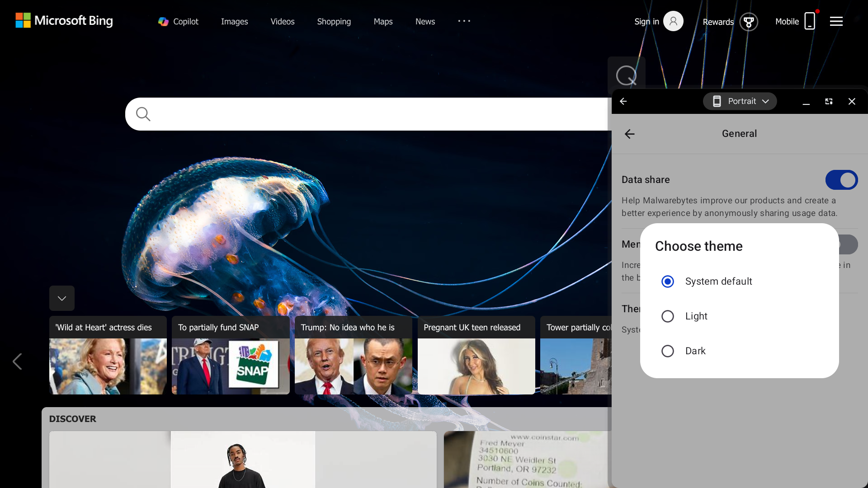Open the Rewards trophy icon

(x=749, y=22)
